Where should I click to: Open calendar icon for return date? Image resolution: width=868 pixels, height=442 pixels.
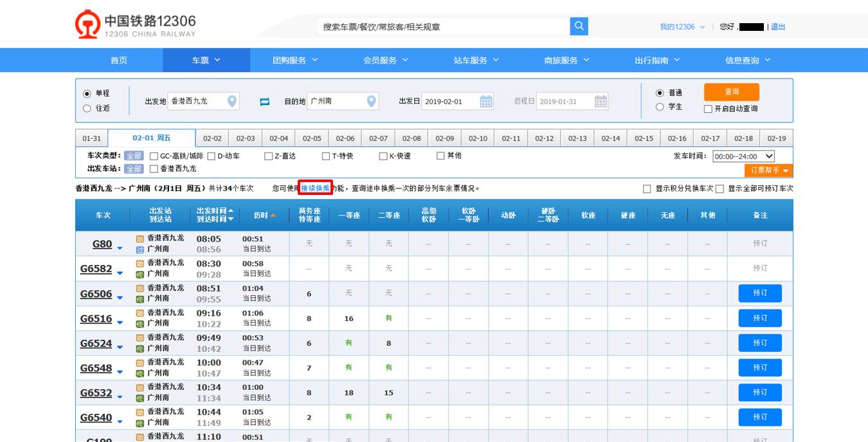coord(601,101)
